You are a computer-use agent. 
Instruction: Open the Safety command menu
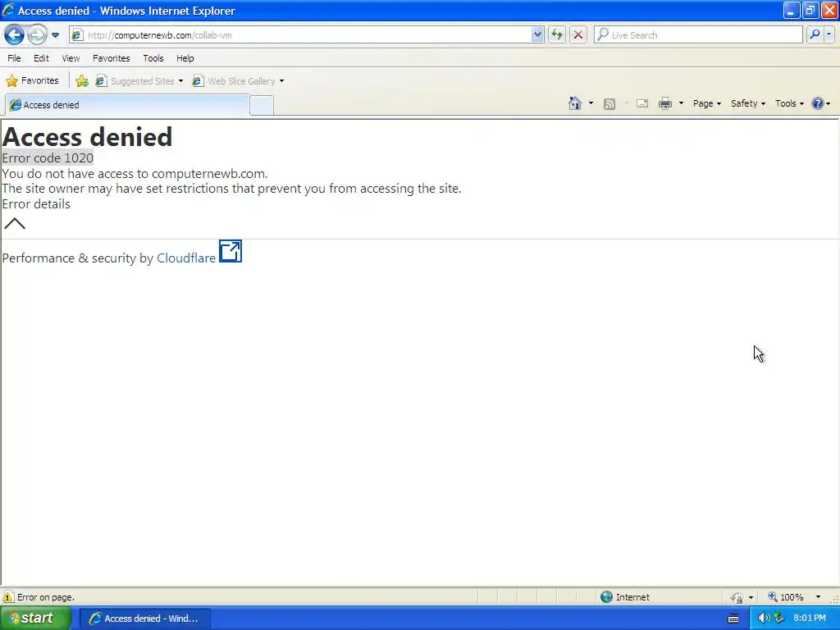click(748, 103)
